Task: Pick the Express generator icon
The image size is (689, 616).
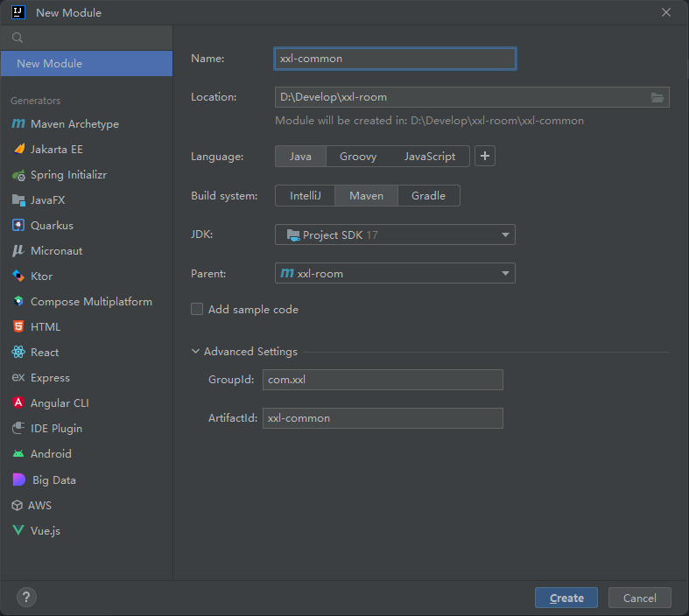Action: coord(18,377)
